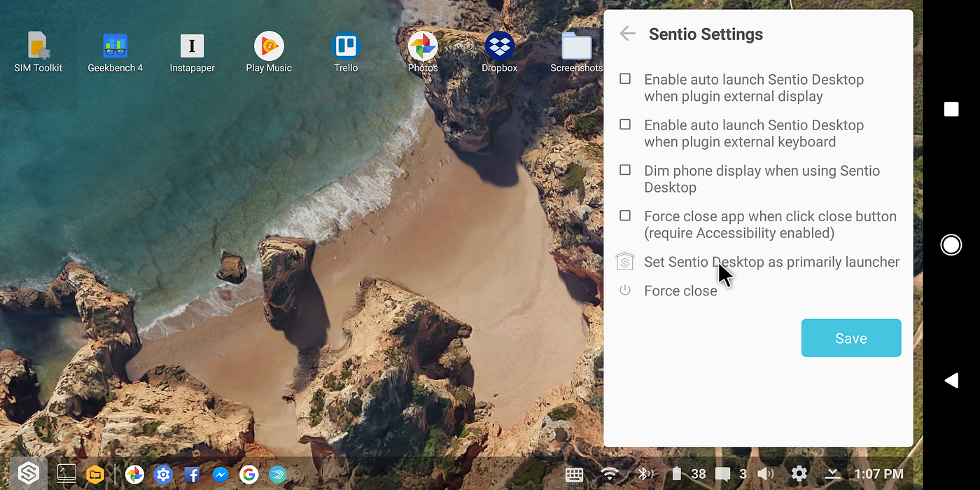Open the notifications bubble showing 3
This screenshot has width=980, height=490.
click(730, 475)
